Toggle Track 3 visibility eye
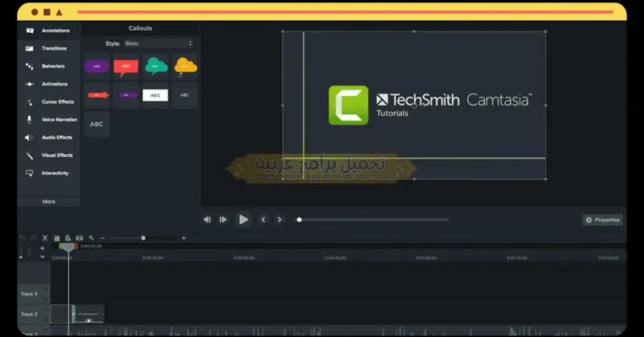 point(45,309)
